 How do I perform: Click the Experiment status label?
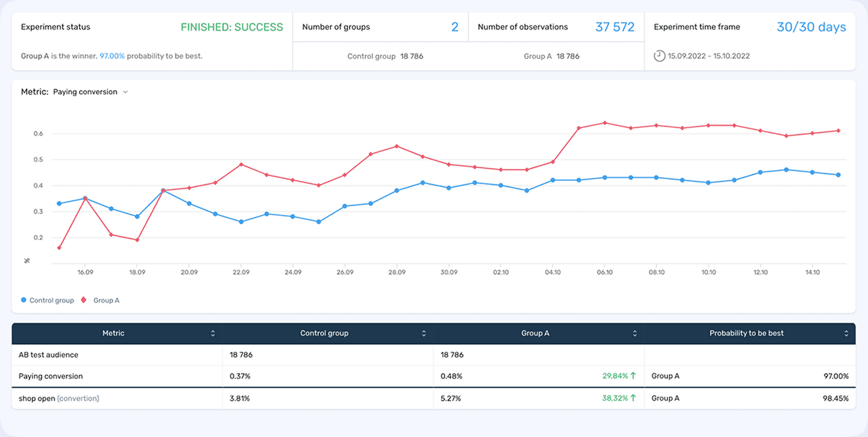55,27
